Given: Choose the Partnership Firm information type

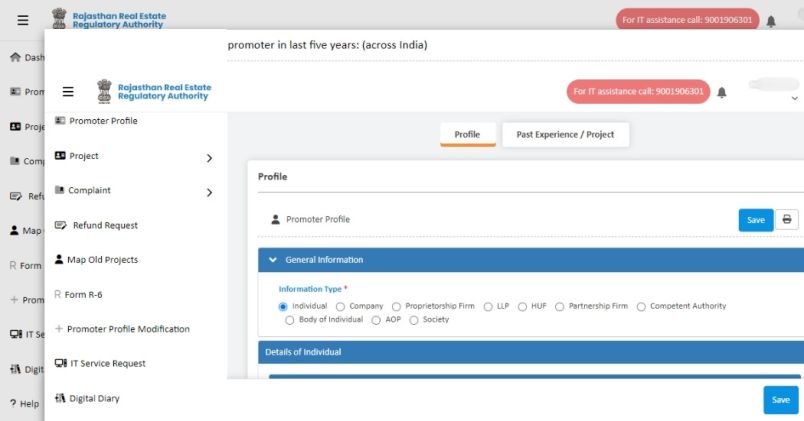Looking at the screenshot, I should coord(560,306).
